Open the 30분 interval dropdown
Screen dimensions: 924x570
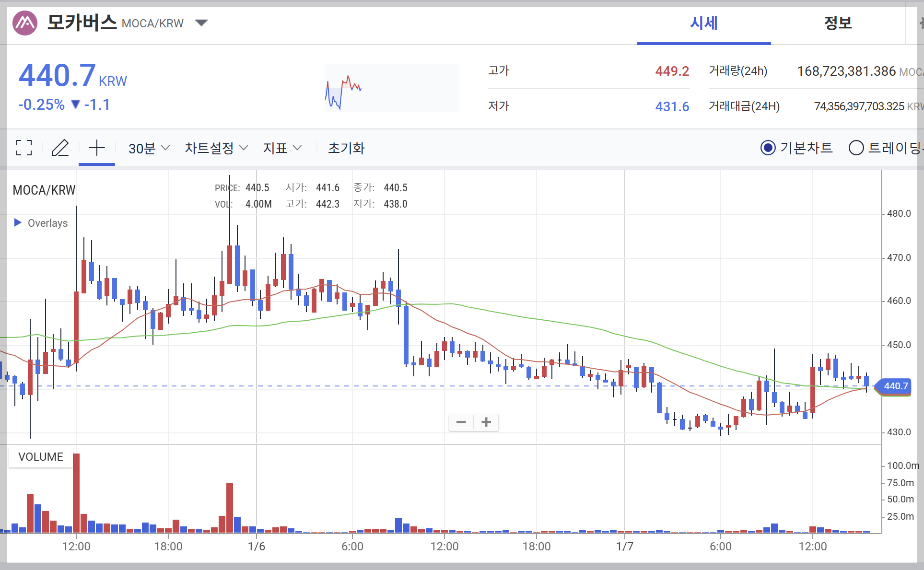[x=149, y=148]
